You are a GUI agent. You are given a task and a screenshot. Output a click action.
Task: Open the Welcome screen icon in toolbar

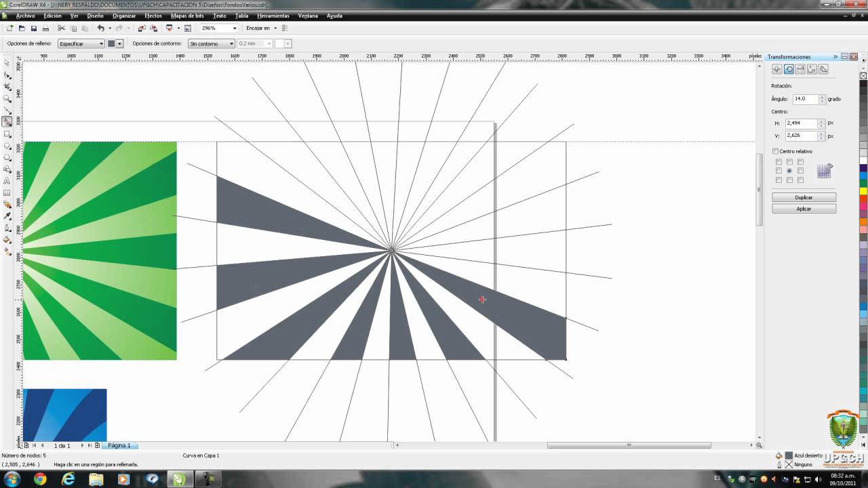point(188,28)
